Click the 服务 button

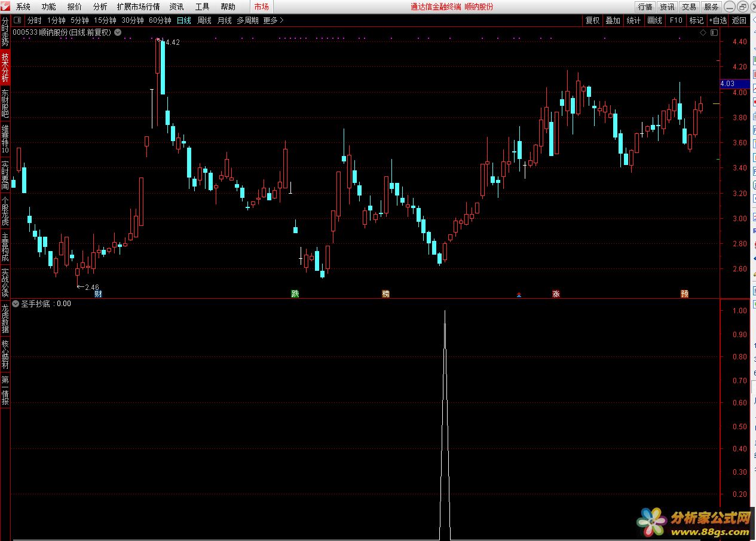click(711, 7)
